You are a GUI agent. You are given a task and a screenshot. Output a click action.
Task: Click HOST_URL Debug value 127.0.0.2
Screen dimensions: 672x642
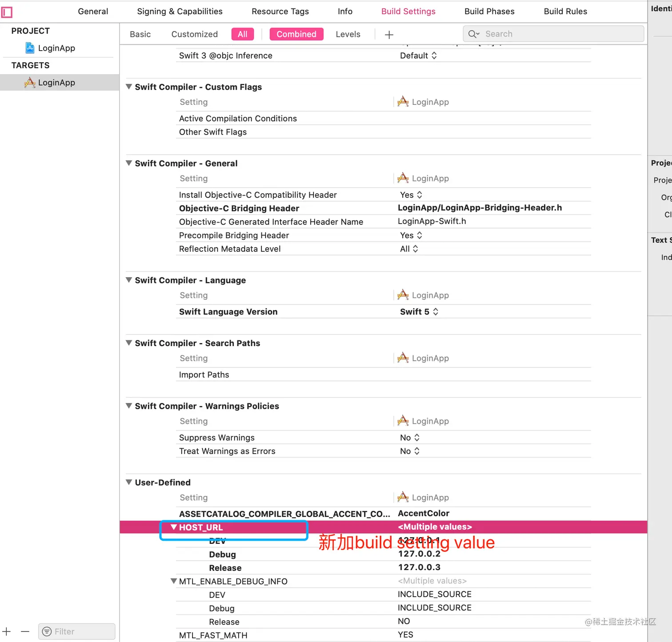[419, 554]
